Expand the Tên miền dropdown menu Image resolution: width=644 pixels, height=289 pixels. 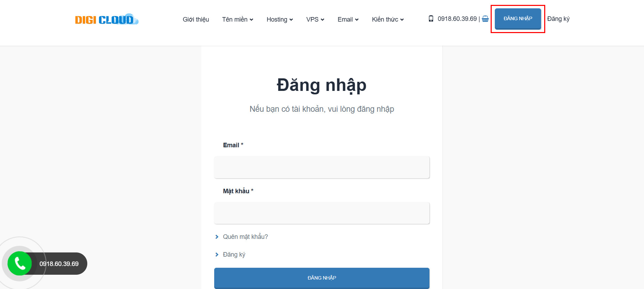point(238,19)
